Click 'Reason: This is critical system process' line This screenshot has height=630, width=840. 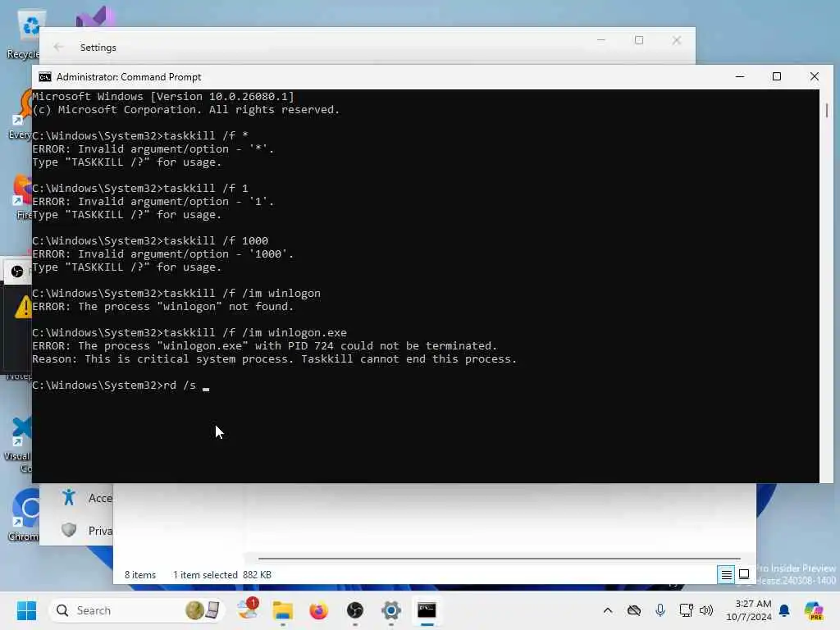[x=274, y=359]
